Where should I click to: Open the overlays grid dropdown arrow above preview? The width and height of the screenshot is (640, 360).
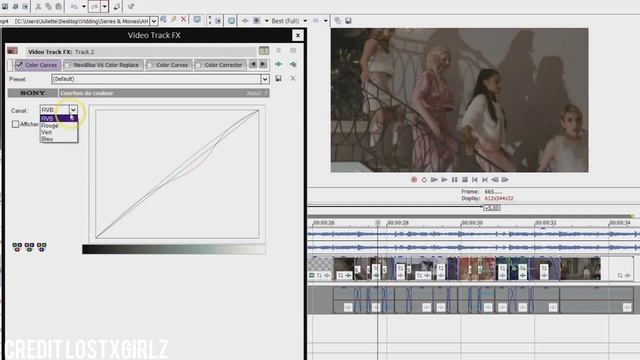click(x=326, y=20)
